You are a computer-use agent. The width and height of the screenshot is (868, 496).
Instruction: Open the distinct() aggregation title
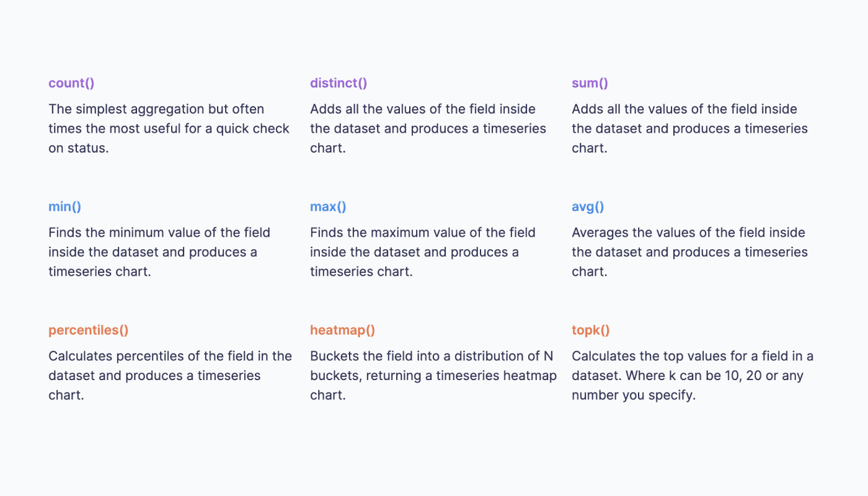click(339, 83)
